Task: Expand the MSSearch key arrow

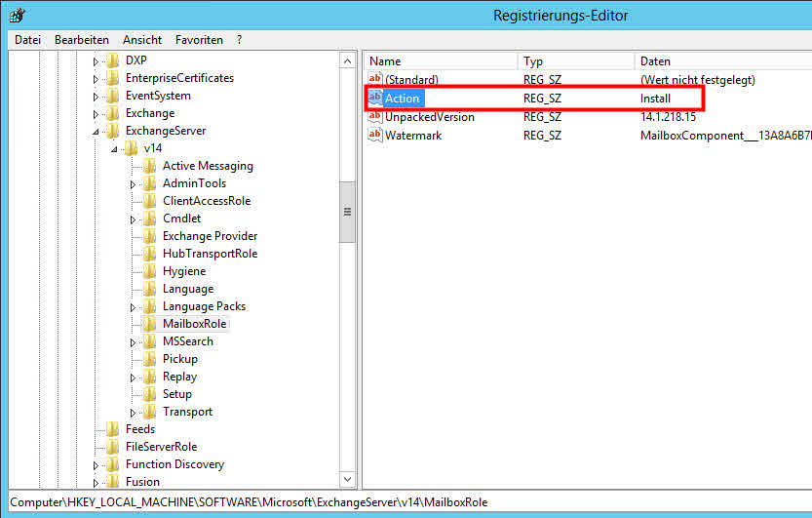Action: coord(134,342)
